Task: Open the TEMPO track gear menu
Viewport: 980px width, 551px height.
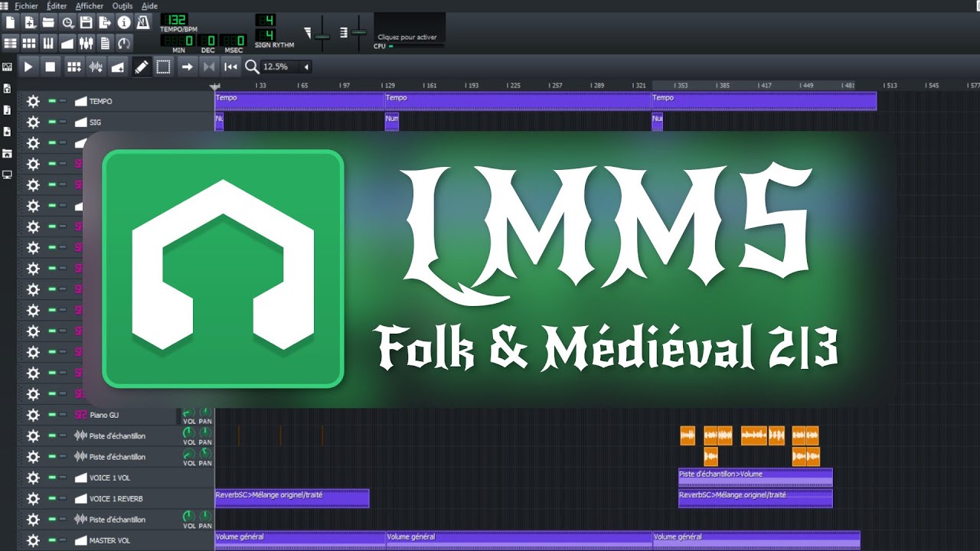Action: click(33, 101)
